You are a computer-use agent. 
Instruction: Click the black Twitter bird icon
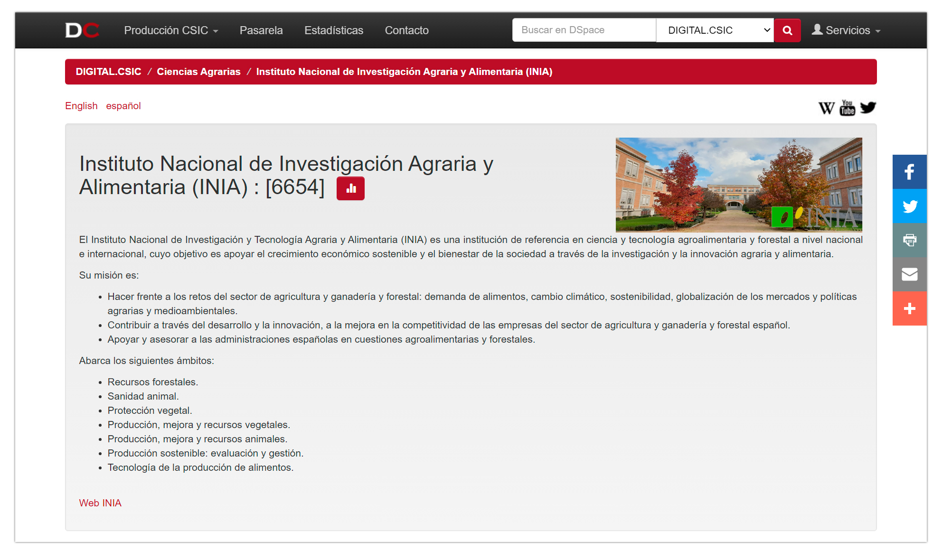868,108
